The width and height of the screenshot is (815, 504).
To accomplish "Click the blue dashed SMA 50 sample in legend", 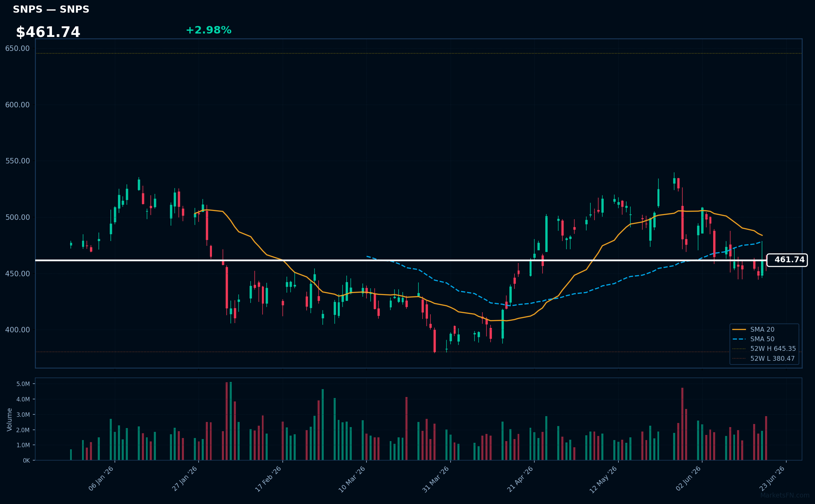I will (739, 339).
